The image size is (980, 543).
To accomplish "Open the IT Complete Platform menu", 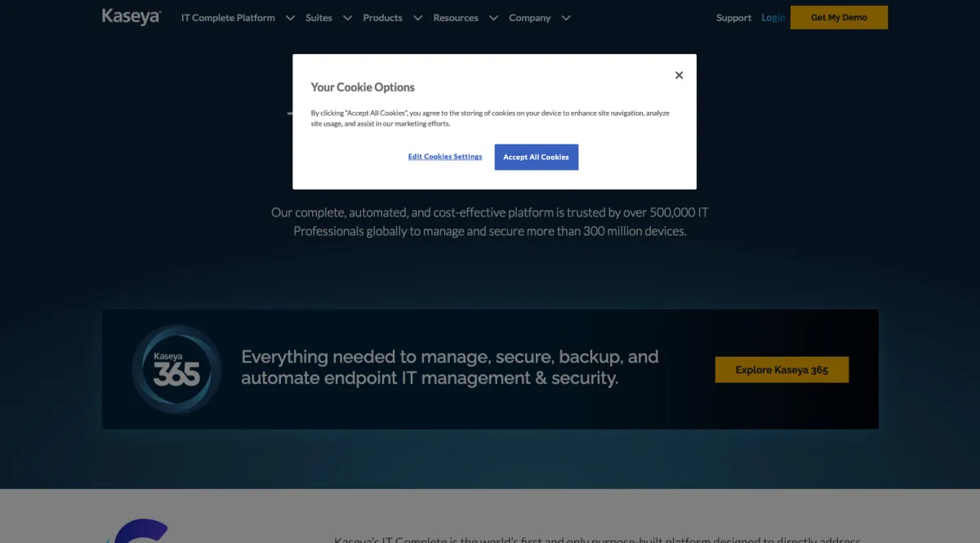I will coord(228,18).
